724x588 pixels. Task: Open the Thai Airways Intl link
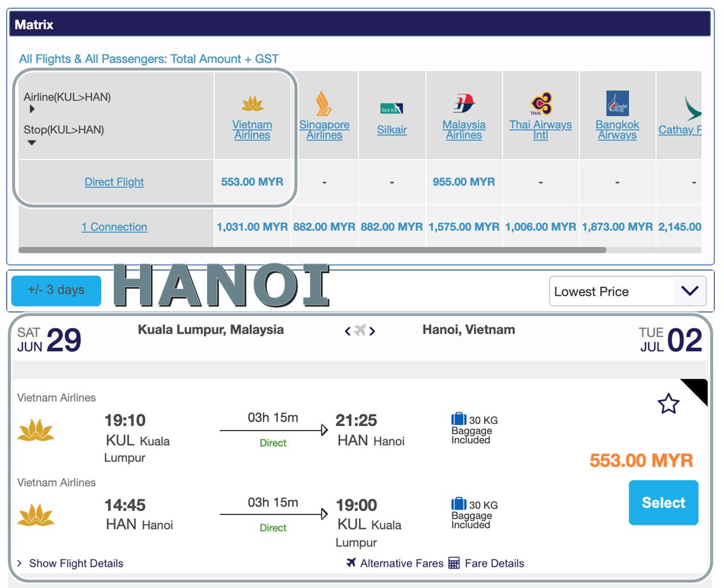point(541,130)
